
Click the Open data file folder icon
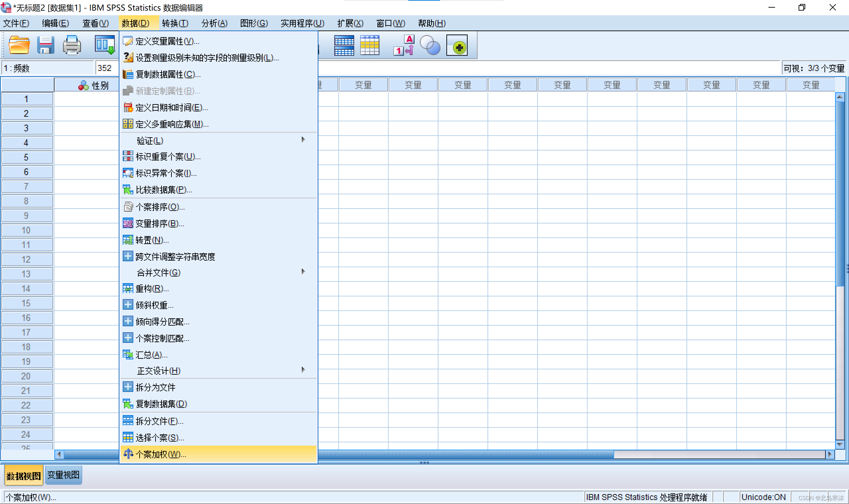click(x=19, y=45)
